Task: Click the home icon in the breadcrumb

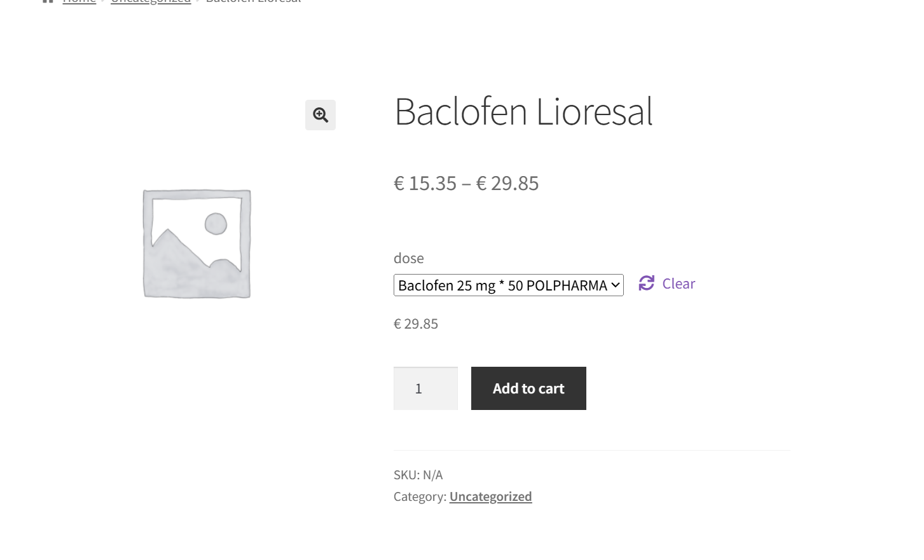Action: (48, 1)
